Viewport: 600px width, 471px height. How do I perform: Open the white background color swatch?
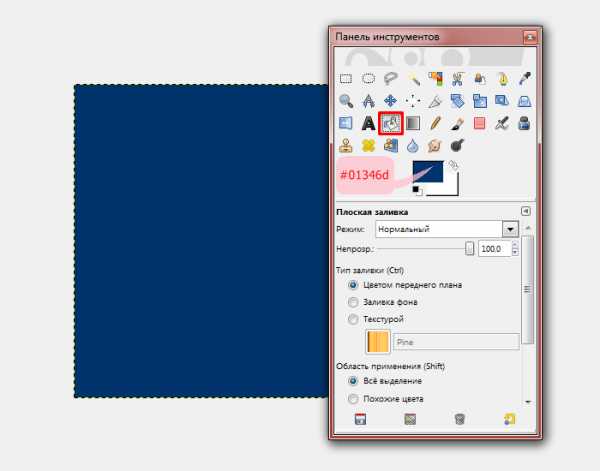451,187
